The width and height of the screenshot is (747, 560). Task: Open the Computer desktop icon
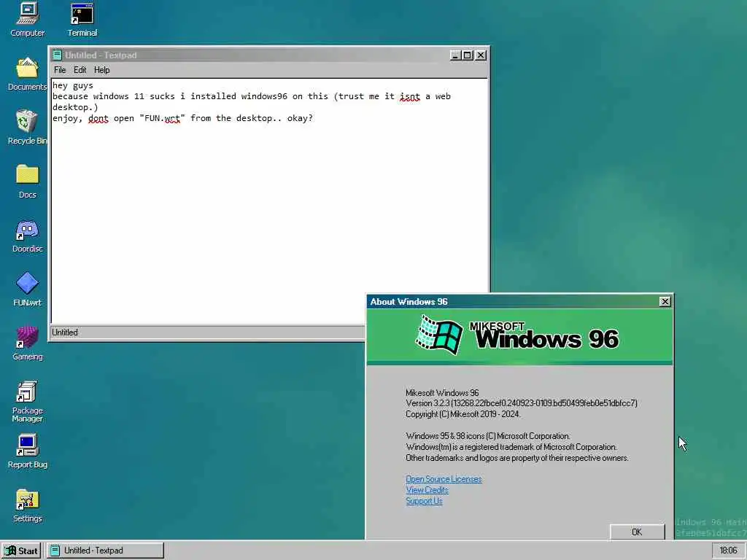pyautogui.click(x=27, y=19)
